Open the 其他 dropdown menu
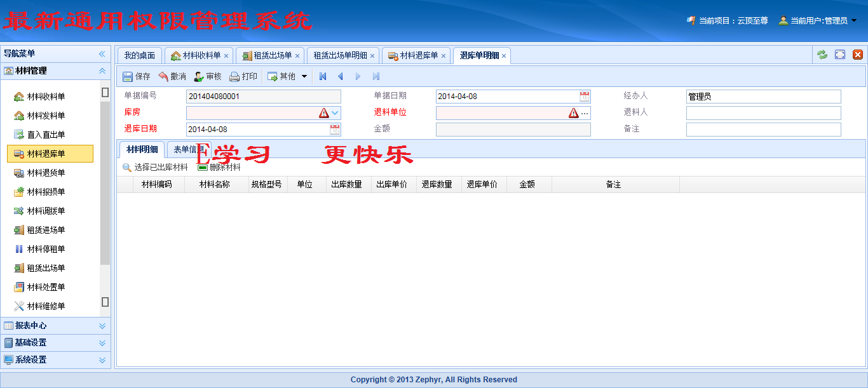Image resolution: width=868 pixels, height=388 pixels. point(304,77)
